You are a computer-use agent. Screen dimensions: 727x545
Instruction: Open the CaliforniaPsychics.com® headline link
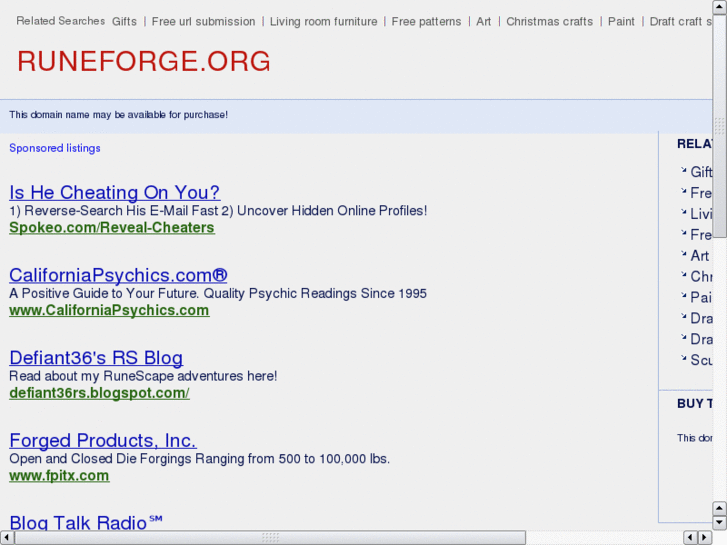pos(118,275)
